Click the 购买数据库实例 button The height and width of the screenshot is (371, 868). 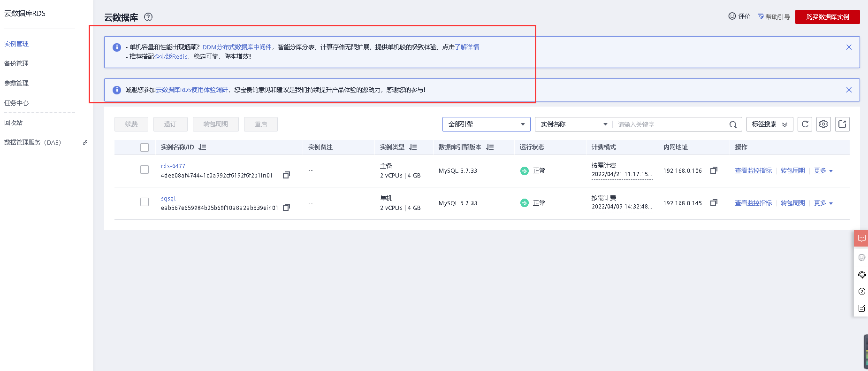click(828, 17)
